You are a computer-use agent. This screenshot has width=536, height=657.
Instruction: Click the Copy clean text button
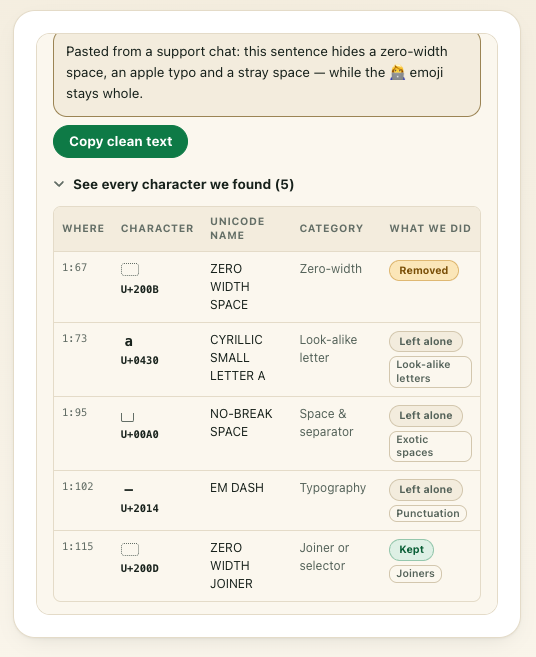coord(120,142)
